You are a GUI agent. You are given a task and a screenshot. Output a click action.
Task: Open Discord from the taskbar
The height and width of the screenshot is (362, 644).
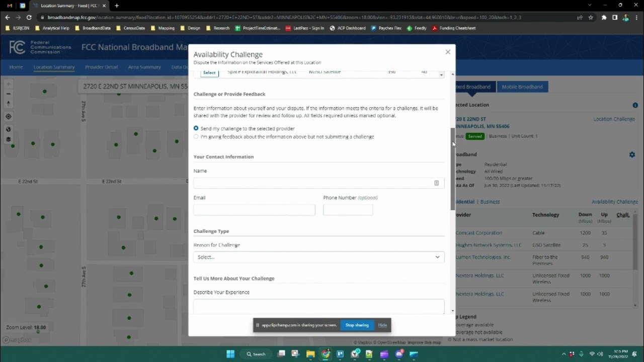[399, 354]
